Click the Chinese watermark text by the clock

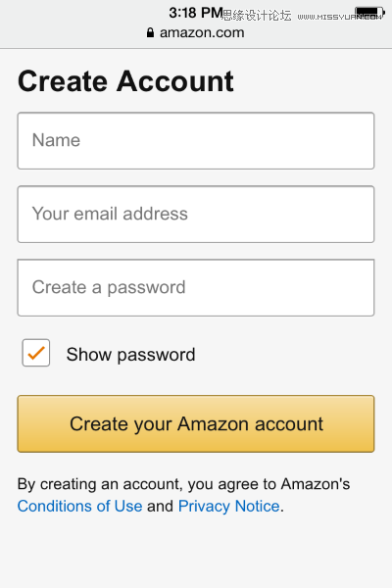257,16
